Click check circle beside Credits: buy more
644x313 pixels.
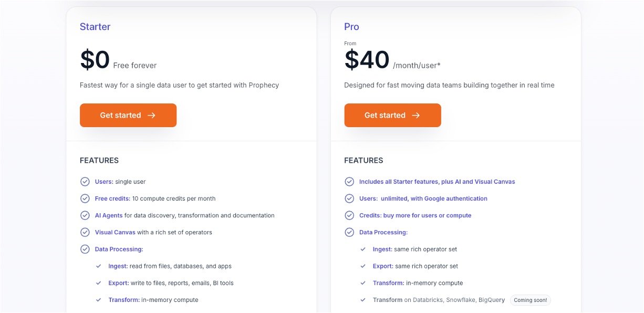pyautogui.click(x=349, y=215)
